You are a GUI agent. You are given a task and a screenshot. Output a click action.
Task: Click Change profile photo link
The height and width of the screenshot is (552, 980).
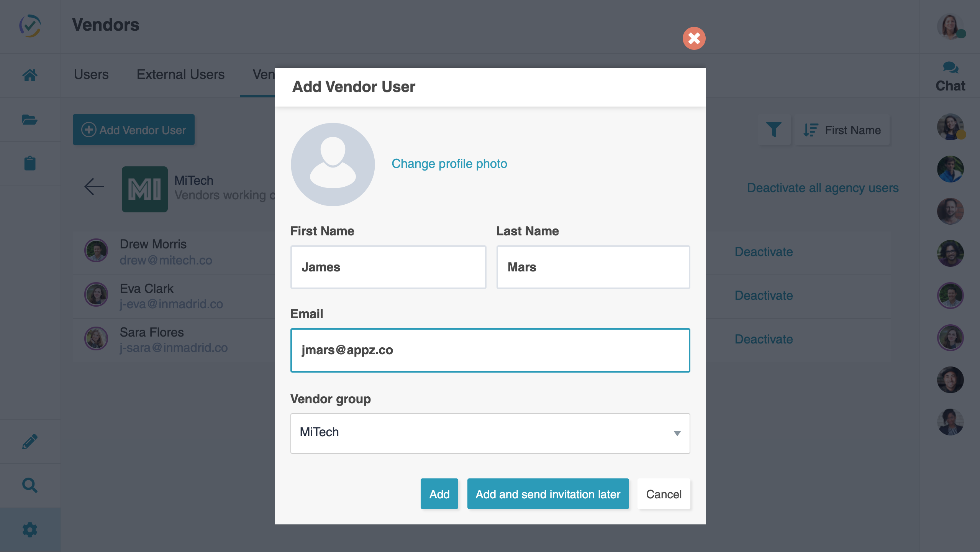449,164
